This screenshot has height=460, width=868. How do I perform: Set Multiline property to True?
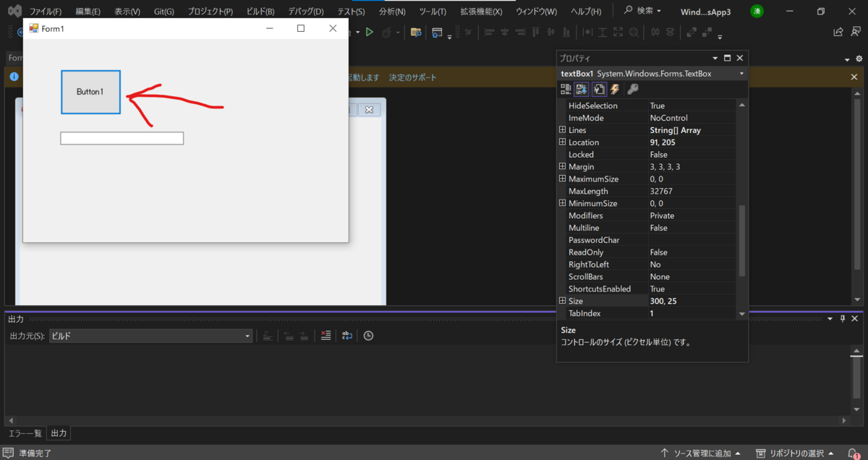click(x=691, y=227)
